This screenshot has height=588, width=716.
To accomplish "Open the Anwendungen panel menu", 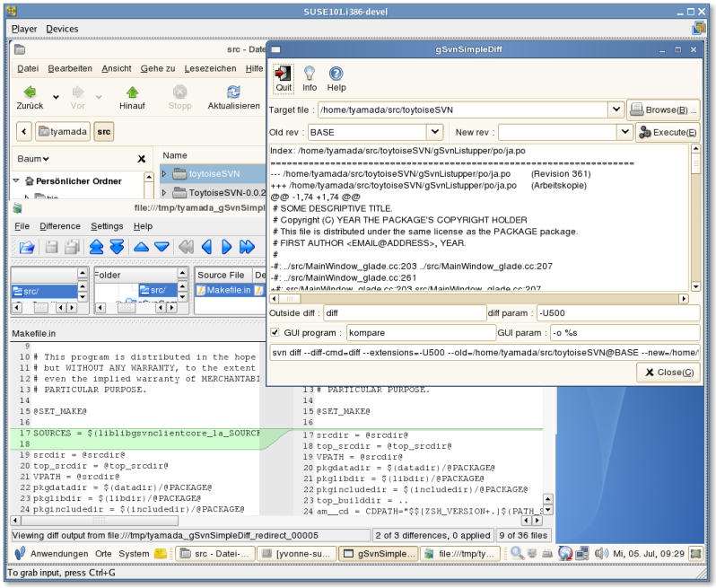I will point(59,553).
